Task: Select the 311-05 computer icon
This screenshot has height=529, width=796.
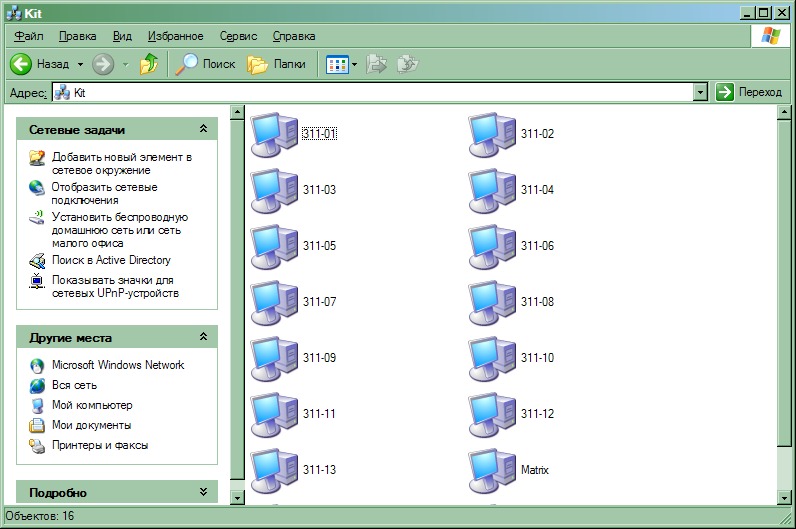Action: point(274,246)
